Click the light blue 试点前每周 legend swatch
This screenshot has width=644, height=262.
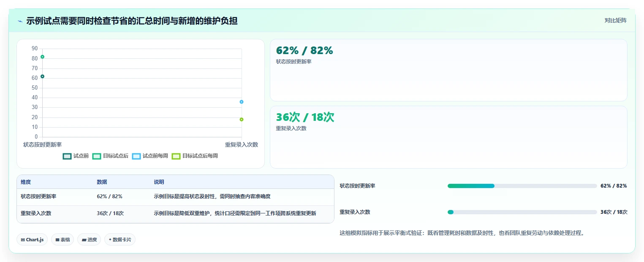pyautogui.click(x=136, y=156)
